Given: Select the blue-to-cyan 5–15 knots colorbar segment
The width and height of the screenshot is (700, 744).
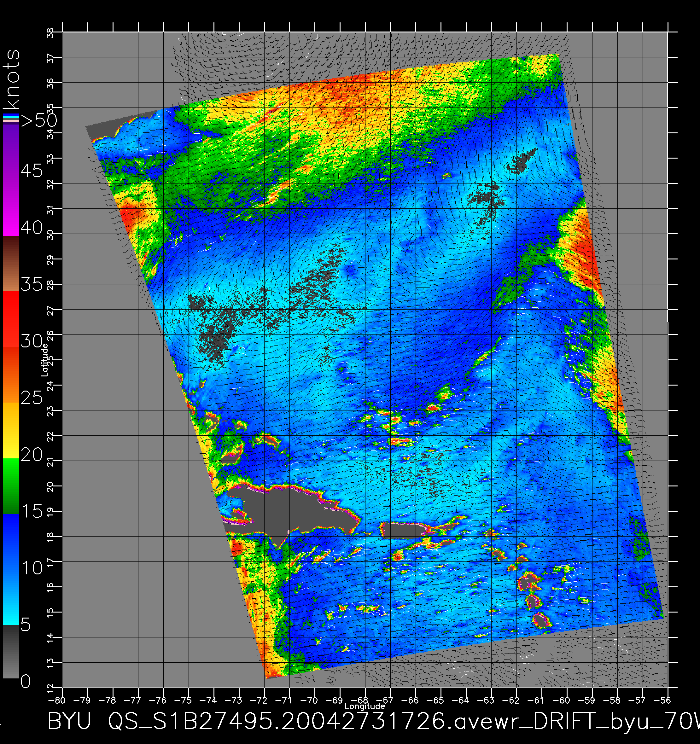Looking at the screenshot, I should pyautogui.click(x=11, y=569).
